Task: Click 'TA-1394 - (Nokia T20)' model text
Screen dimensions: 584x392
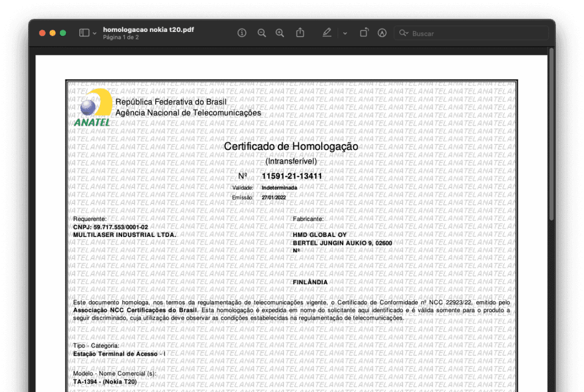Action: [x=105, y=382]
